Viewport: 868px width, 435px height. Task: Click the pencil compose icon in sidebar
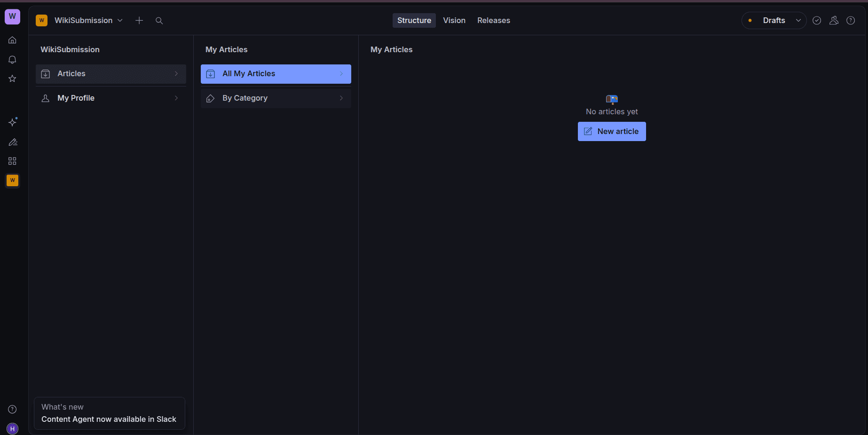click(x=13, y=142)
